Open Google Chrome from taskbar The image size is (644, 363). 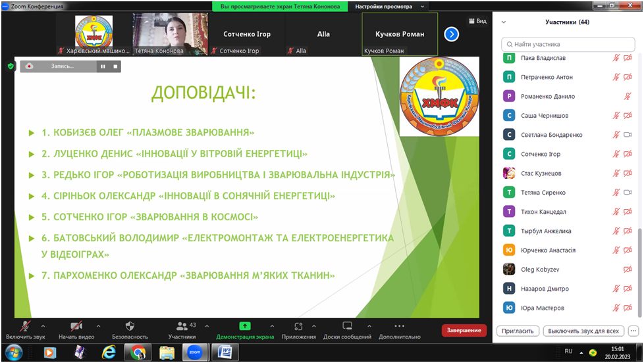click(138, 352)
